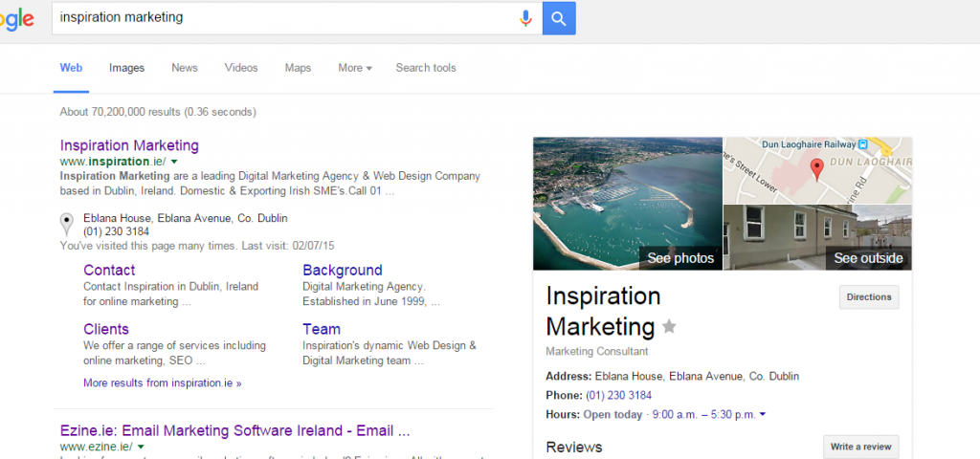The width and height of the screenshot is (980, 459).
Task: Click the blue magnifier search button
Action: [x=559, y=18]
